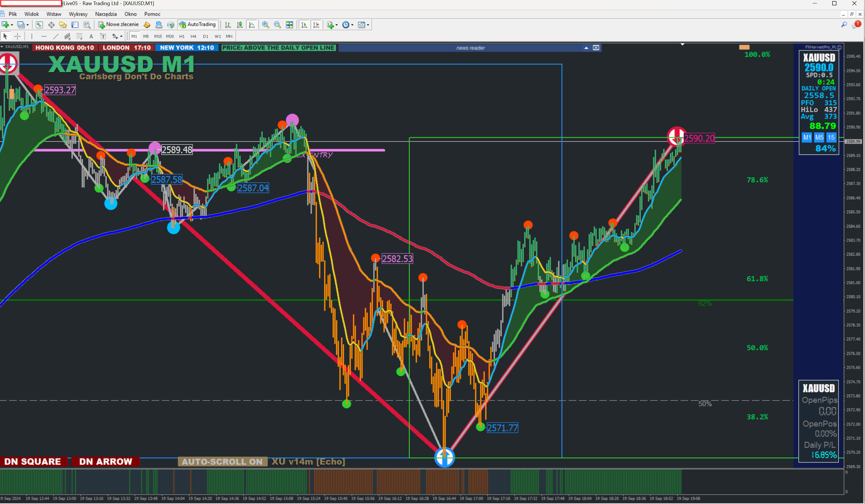This screenshot has height=504, width=865.
Task: Click the Nowe zlecenie button
Action: coord(118,25)
